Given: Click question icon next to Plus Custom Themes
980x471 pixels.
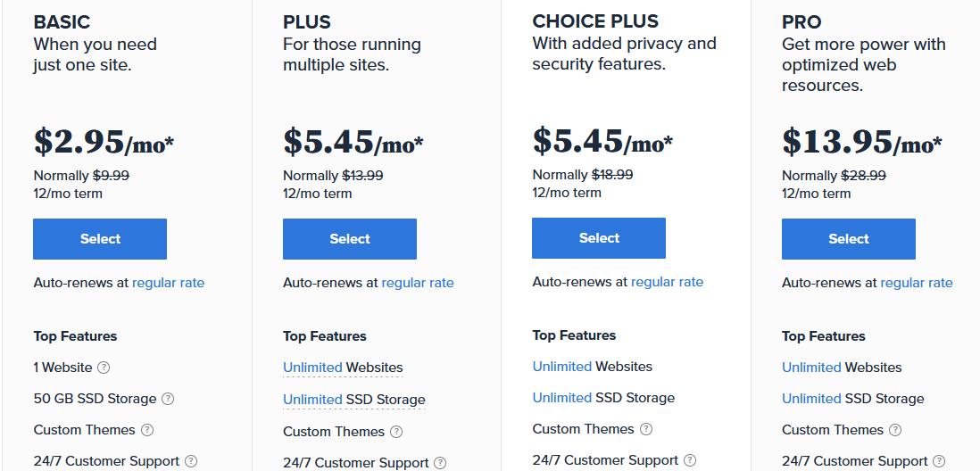Looking at the screenshot, I should tap(396, 432).
